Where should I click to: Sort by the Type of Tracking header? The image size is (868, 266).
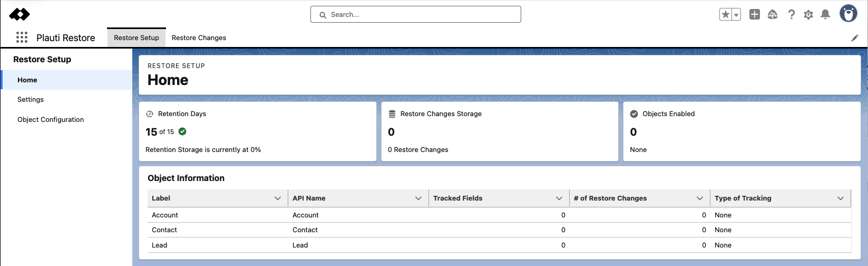(743, 198)
